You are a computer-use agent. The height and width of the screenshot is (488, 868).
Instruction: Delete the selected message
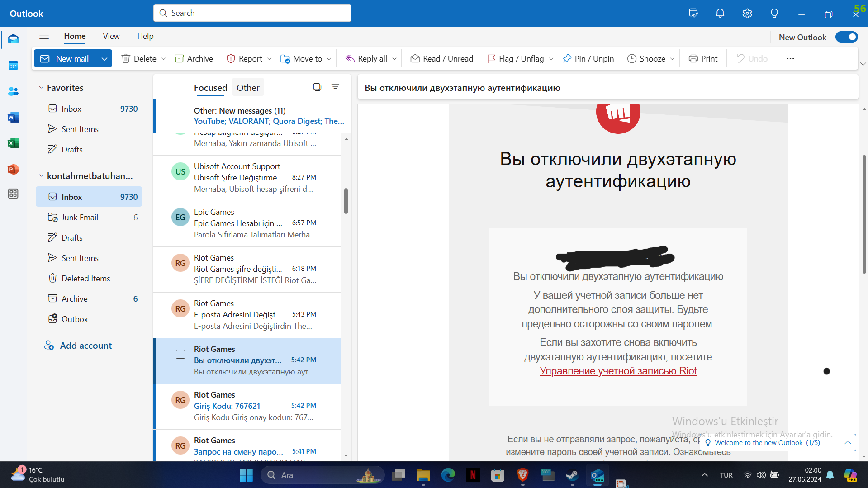(139, 59)
